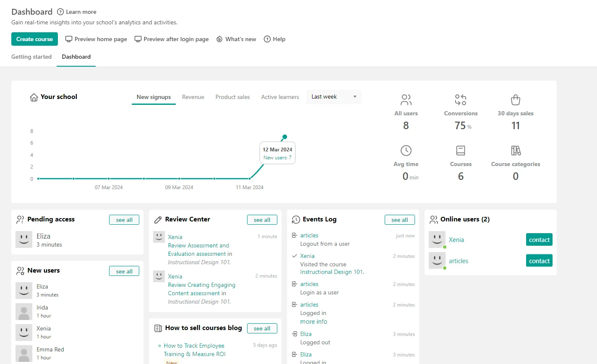Click the Review Center pencil icon
The width and height of the screenshot is (597, 364).
point(158,219)
